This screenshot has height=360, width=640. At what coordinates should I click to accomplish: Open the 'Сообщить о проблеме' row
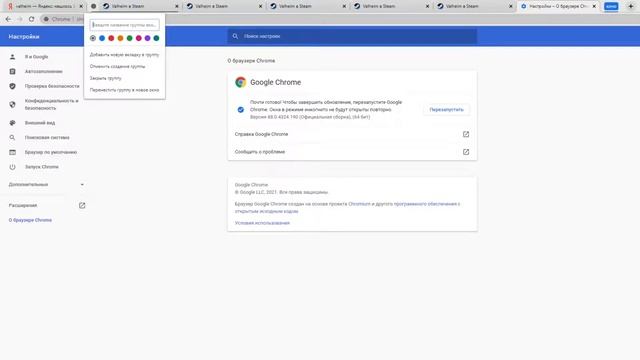[x=352, y=152]
